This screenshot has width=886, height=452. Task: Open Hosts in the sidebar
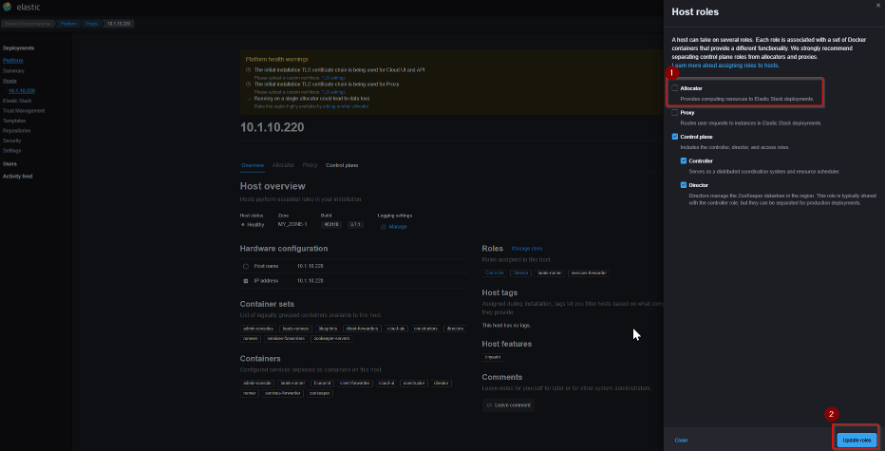10,81
